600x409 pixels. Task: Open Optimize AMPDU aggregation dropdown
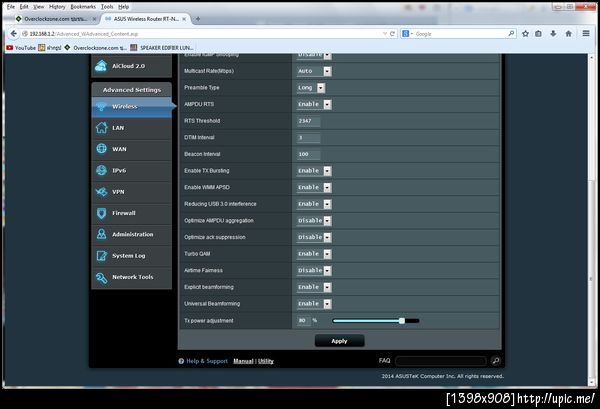tap(314, 220)
